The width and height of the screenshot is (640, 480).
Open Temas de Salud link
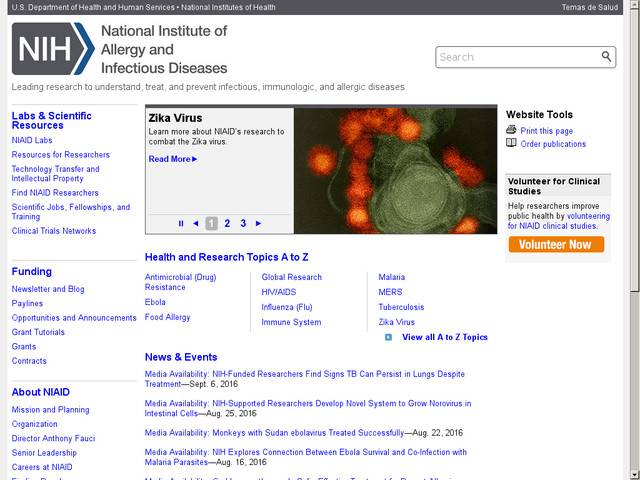[590, 7]
